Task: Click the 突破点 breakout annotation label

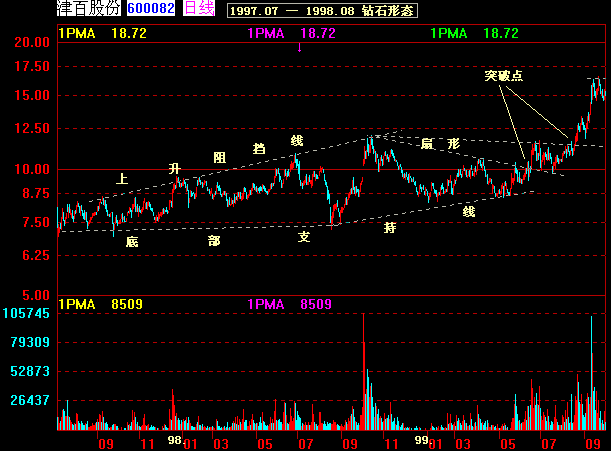Action: [x=503, y=76]
